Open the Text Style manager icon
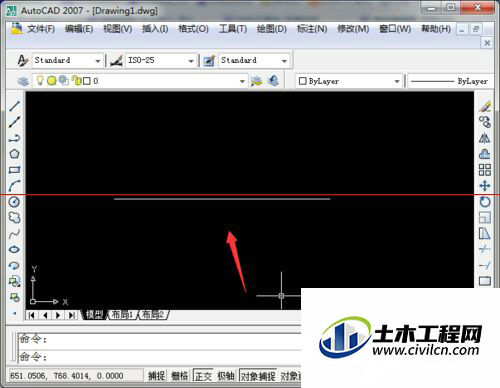500x388 pixels. 23,61
